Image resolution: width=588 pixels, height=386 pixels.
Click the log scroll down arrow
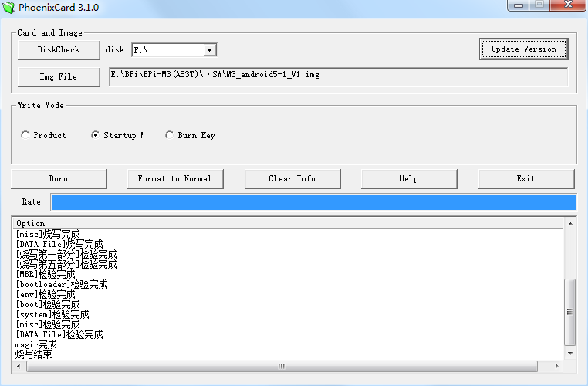point(570,354)
